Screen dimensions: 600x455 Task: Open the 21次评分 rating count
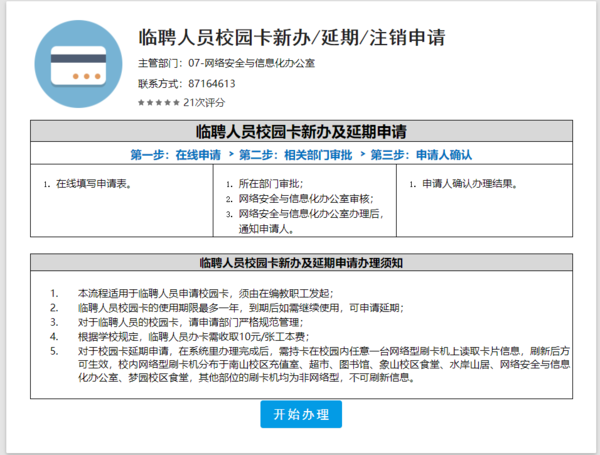click(205, 102)
